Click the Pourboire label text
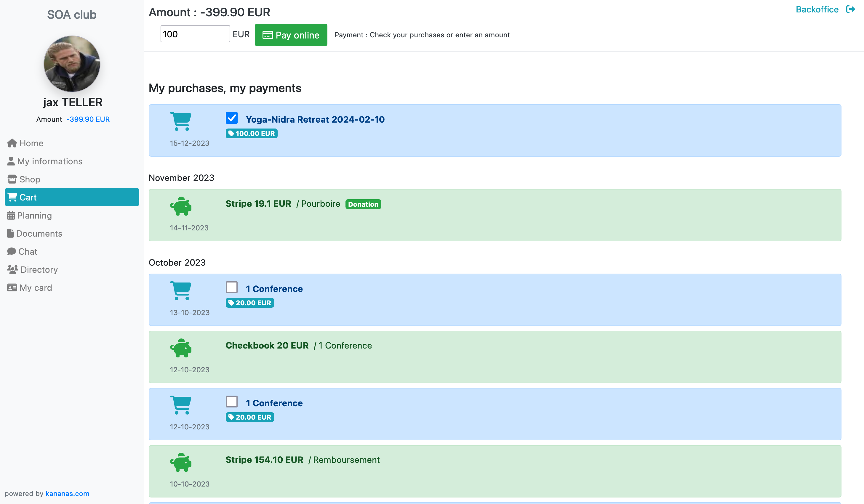Screen dimensions: 864x504 tap(321, 204)
